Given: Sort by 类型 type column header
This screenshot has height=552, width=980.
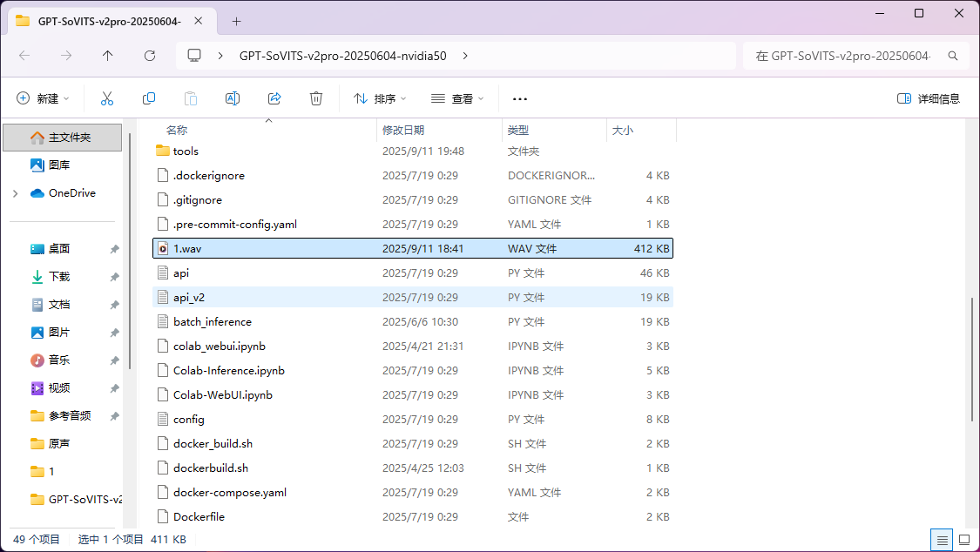Looking at the screenshot, I should point(518,130).
